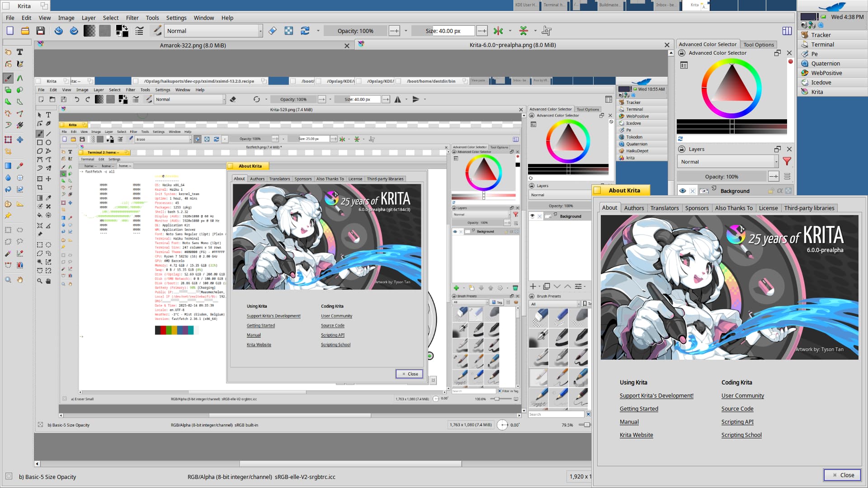Select the Gradient tool in toolbox
Screen dimensions: 868x488
click(x=8, y=166)
